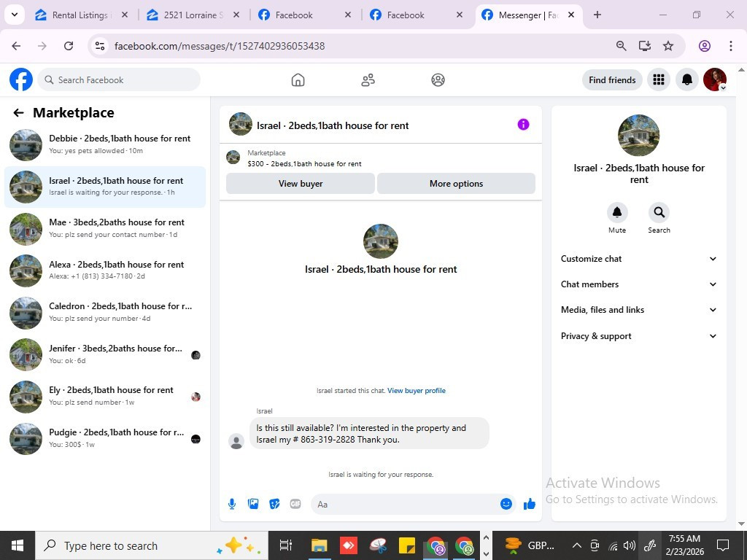Open the browser zoom magnifier icon
Image resolution: width=747 pixels, height=560 pixels.
[622, 46]
